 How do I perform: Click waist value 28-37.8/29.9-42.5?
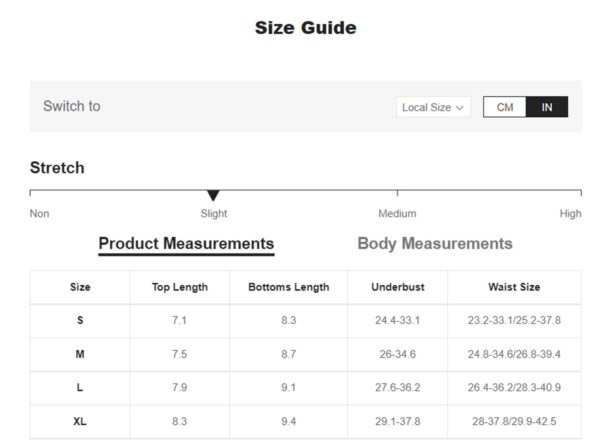pyautogui.click(x=514, y=421)
